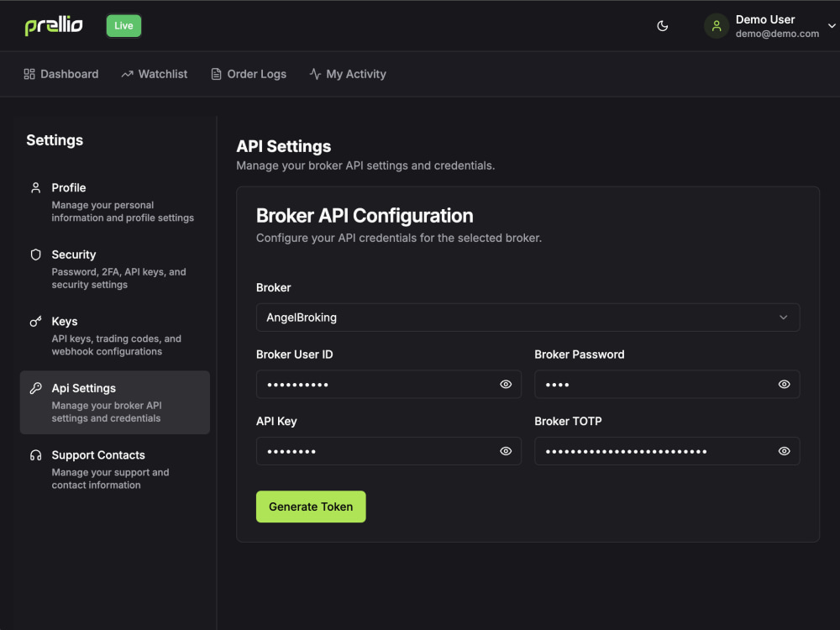The width and height of the screenshot is (840, 630).
Task: Open the My Activity tab
Action: (x=348, y=74)
